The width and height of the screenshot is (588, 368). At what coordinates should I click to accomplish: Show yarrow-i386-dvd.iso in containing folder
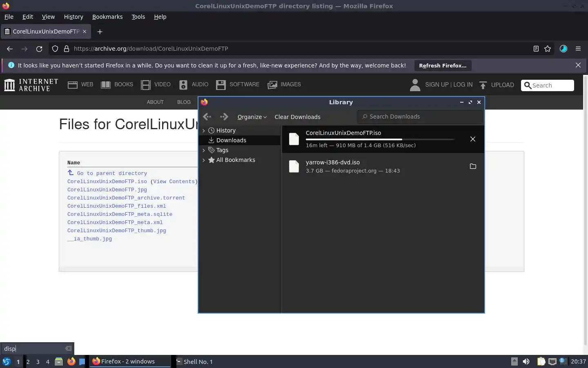[x=473, y=166]
